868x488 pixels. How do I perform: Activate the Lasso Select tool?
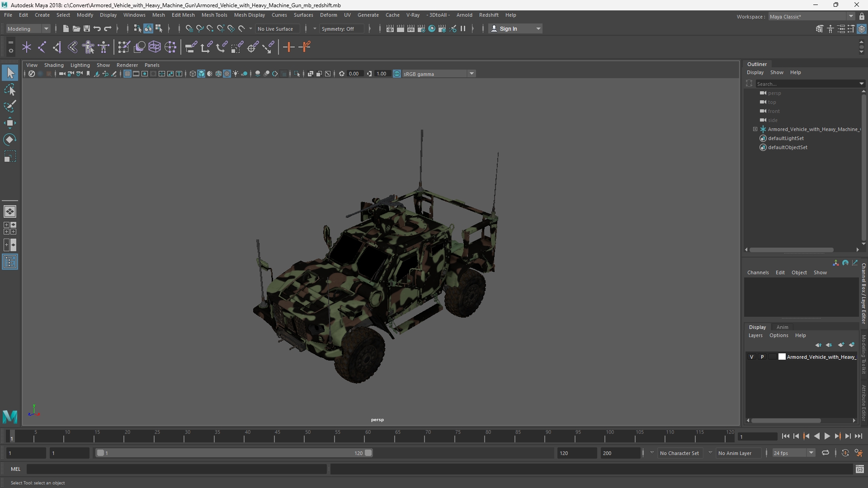pos(10,89)
